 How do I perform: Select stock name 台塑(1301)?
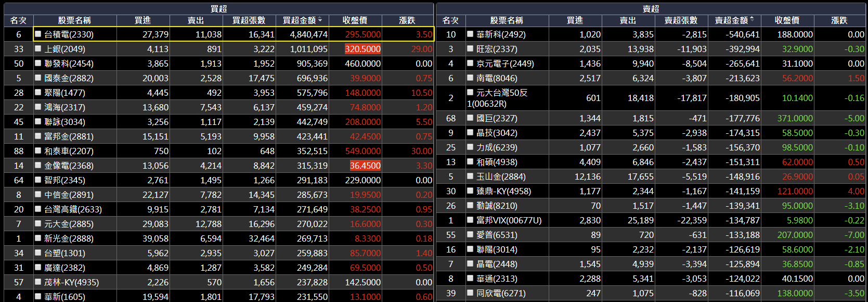tap(64, 253)
